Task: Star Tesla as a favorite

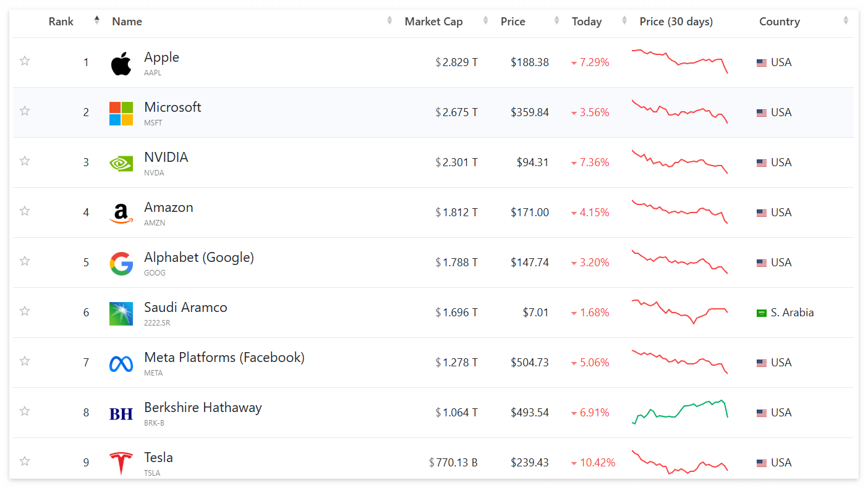Action: (x=25, y=461)
